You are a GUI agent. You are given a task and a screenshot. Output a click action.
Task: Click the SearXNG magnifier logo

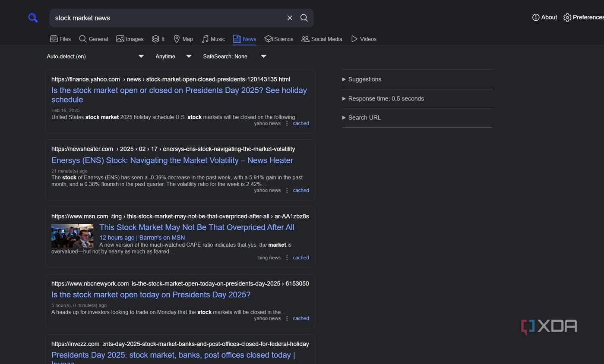33,18
